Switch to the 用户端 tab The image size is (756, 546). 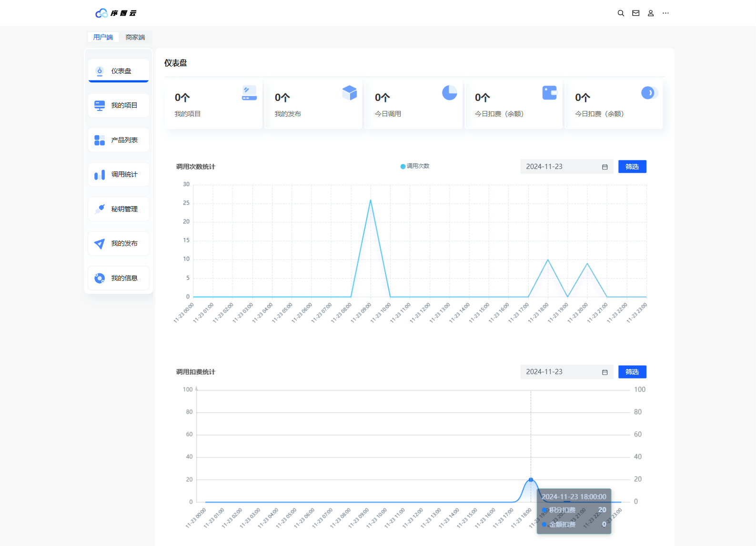[103, 37]
